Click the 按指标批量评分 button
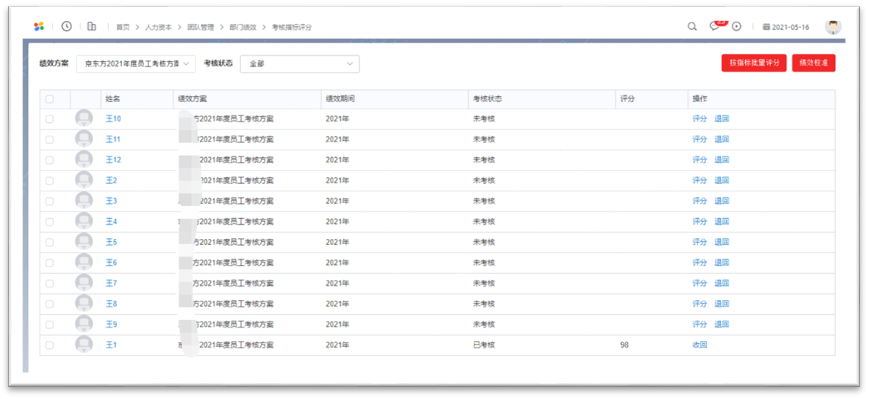This screenshot has height=399, width=869. [x=754, y=63]
